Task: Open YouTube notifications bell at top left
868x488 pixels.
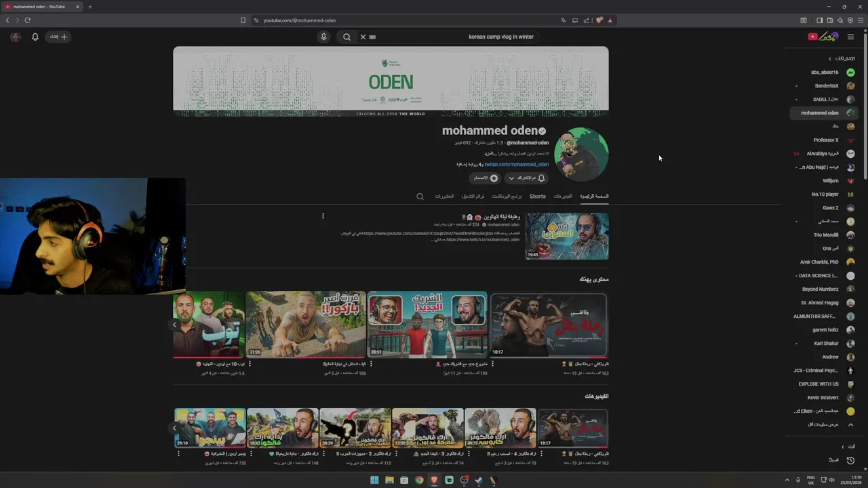Action: point(35,37)
